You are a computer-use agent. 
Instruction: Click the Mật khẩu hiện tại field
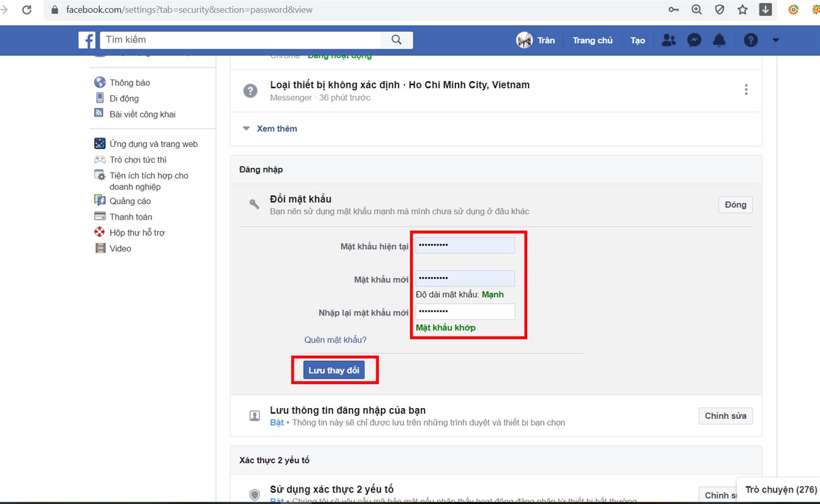tap(465, 245)
